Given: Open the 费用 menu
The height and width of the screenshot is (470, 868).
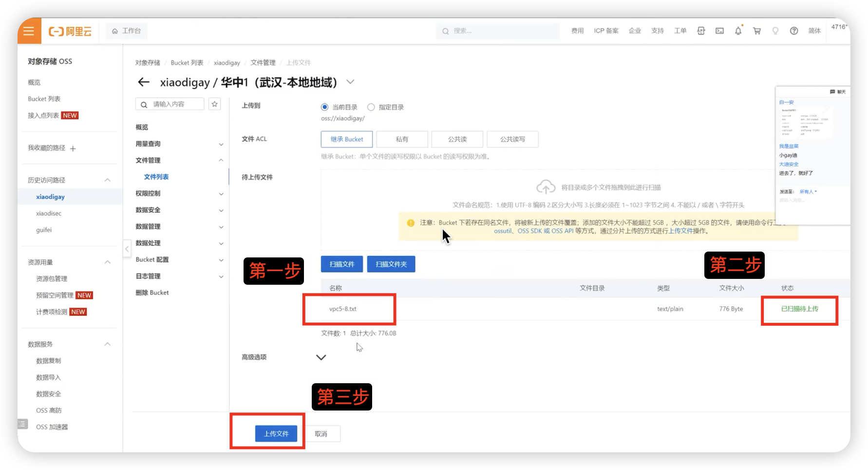Looking at the screenshot, I should (577, 31).
